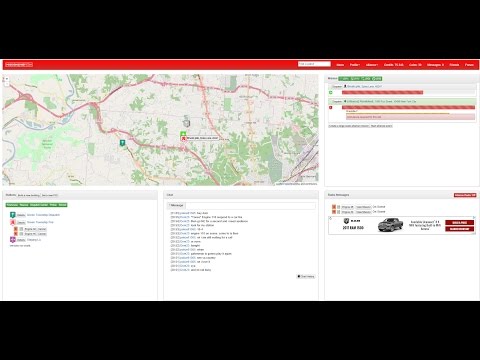This screenshot has width=480, height=360.
Task: Create a large scale alliance mission
Action: pyautogui.click(x=349, y=126)
